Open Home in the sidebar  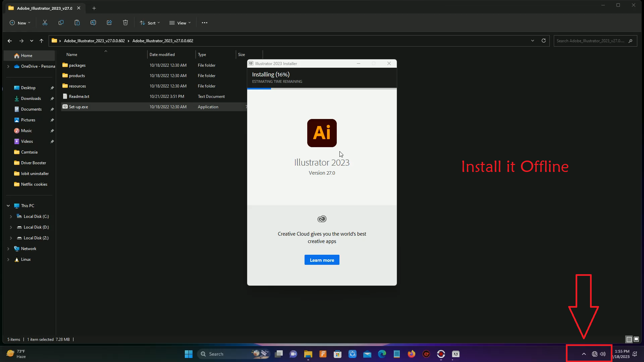point(29,56)
